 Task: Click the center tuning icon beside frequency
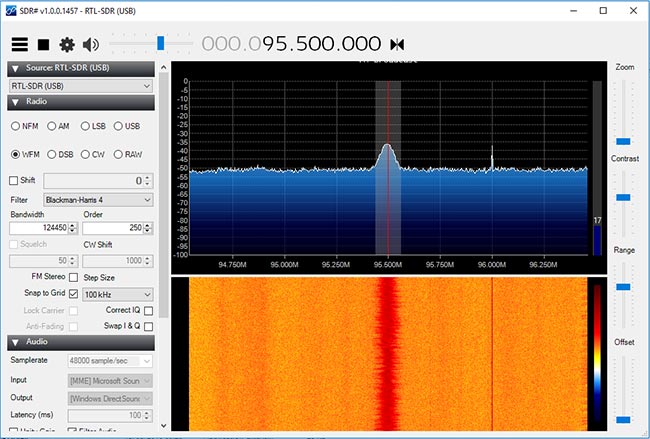pyautogui.click(x=397, y=44)
